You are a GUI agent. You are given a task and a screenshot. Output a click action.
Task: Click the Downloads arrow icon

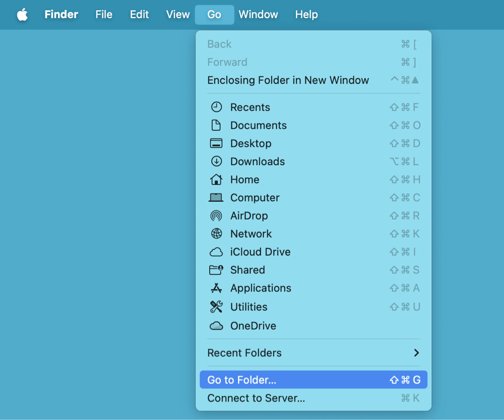coord(216,161)
